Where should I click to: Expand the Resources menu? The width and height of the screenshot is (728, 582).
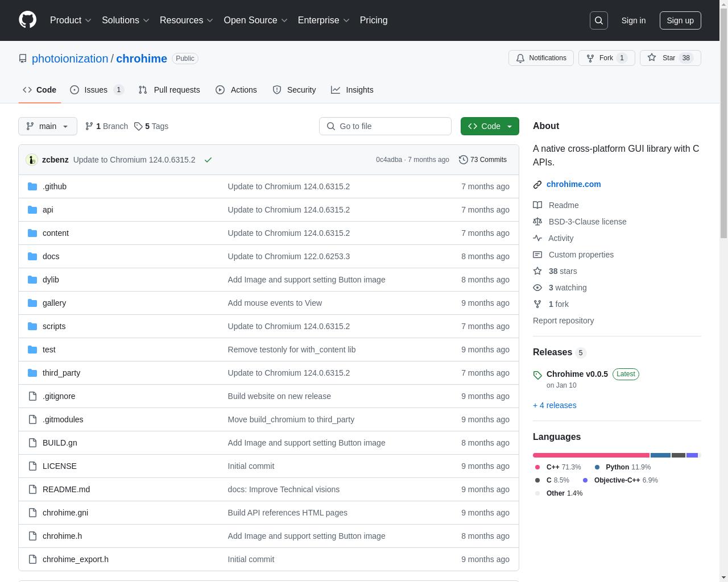187,20
